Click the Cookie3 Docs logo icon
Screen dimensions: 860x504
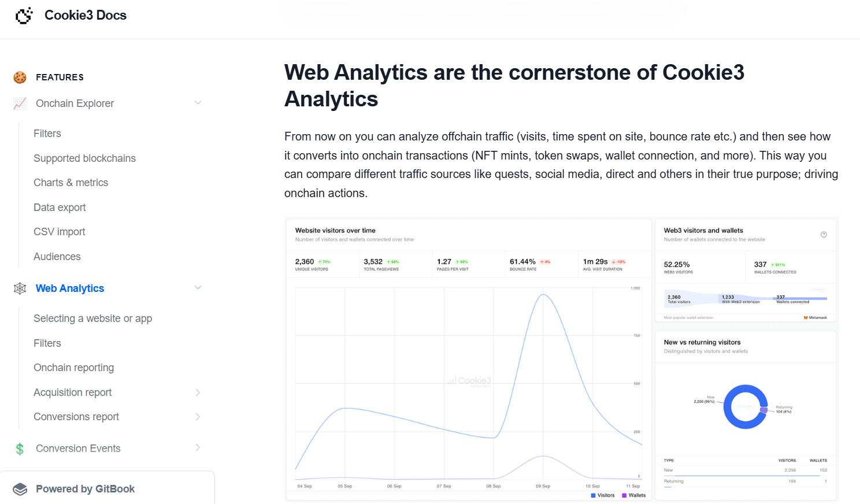point(24,16)
